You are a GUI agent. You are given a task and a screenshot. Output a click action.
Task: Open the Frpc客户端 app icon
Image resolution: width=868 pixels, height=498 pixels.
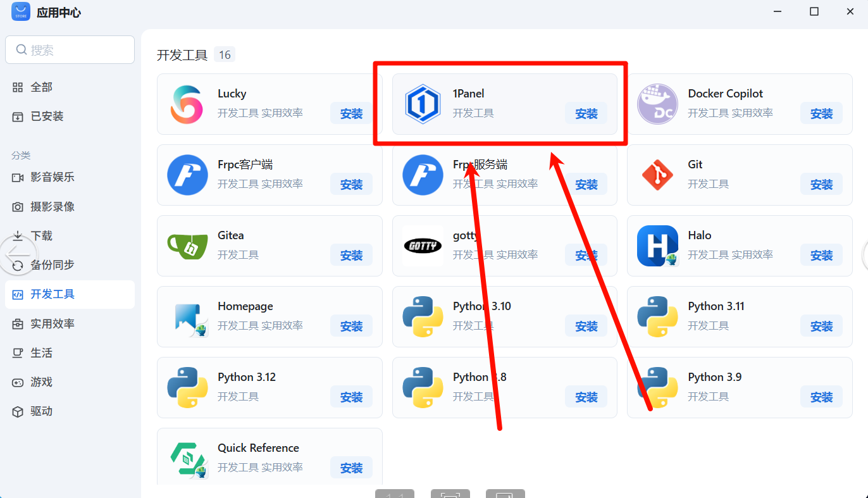pos(187,175)
